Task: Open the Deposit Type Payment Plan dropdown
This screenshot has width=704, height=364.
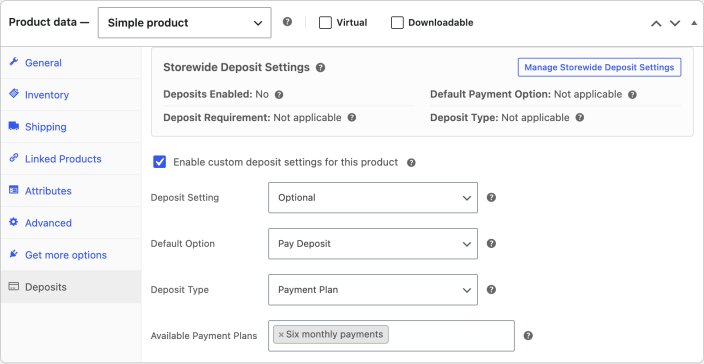Action: coord(373,289)
